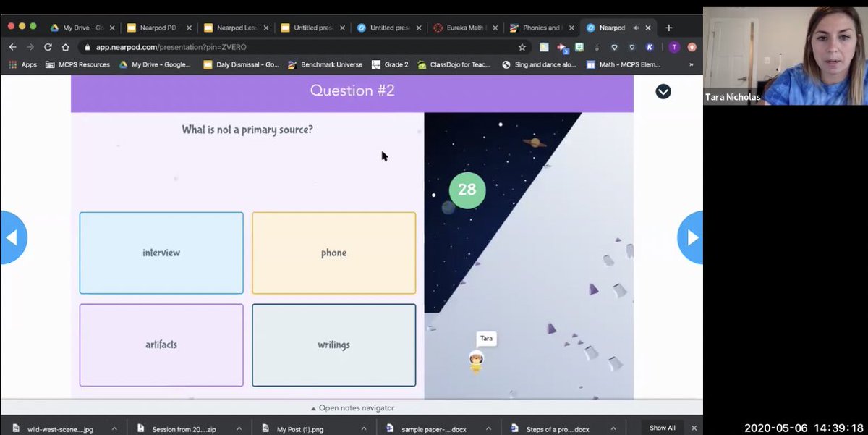Close the downloads bar with the X
The image size is (868, 435).
click(694, 428)
